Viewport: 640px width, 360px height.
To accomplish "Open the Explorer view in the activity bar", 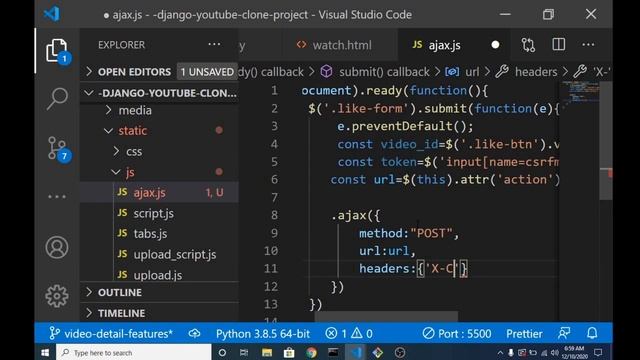I will (57, 51).
